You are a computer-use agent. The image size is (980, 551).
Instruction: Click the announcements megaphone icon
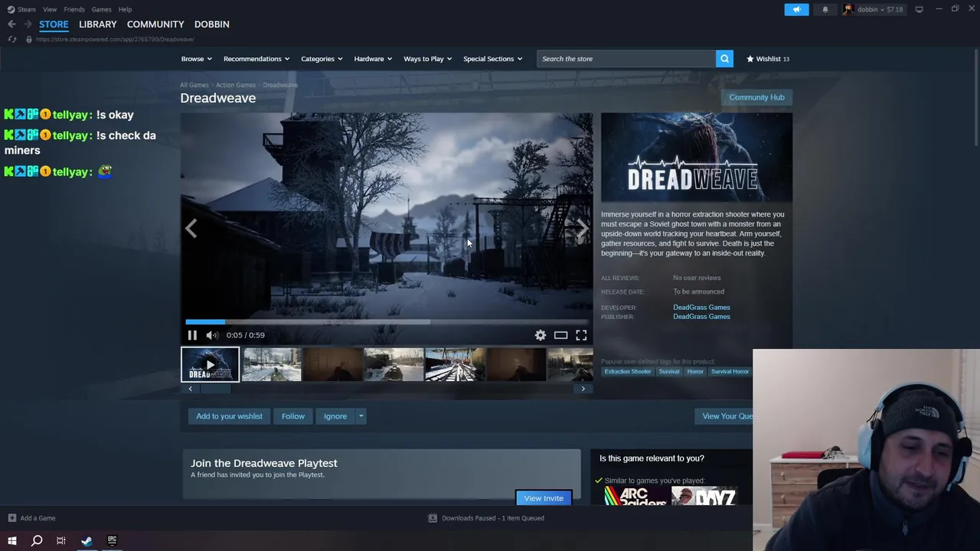tap(796, 9)
